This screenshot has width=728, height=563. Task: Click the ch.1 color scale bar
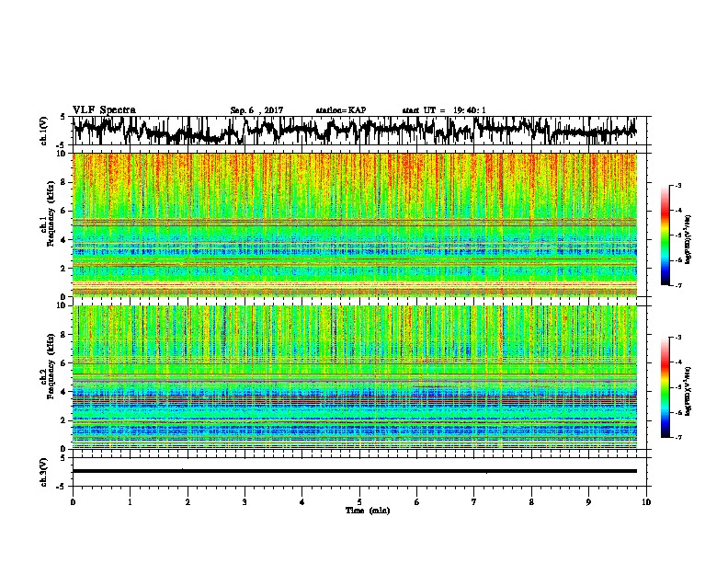pos(665,236)
